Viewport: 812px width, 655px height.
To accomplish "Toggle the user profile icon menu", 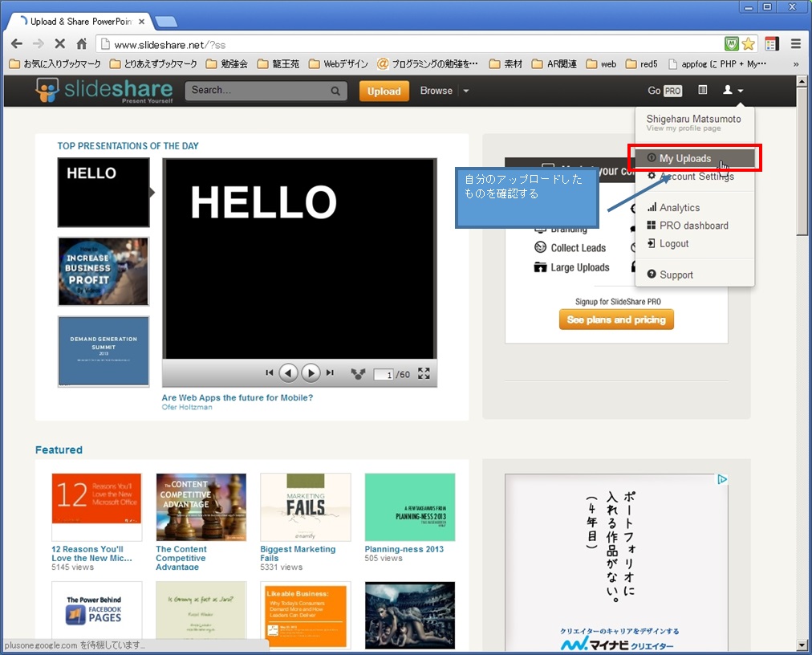I will click(x=733, y=90).
